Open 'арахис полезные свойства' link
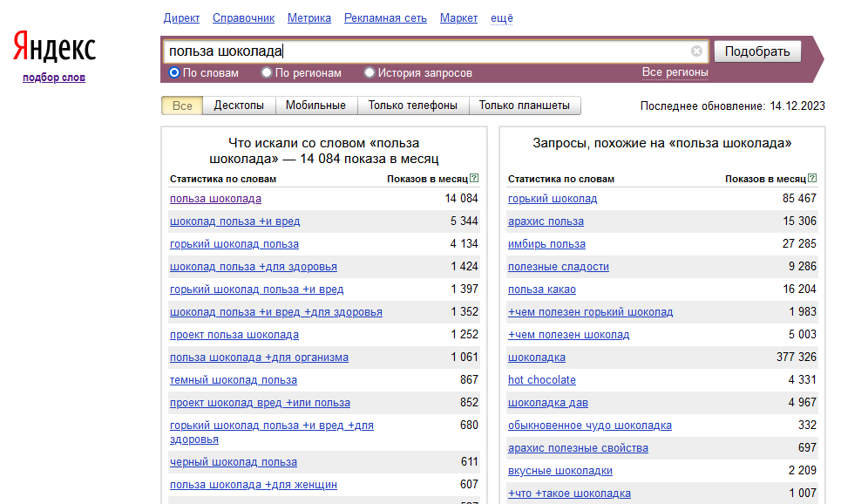This screenshot has height=504, width=868. click(x=578, y=448)
